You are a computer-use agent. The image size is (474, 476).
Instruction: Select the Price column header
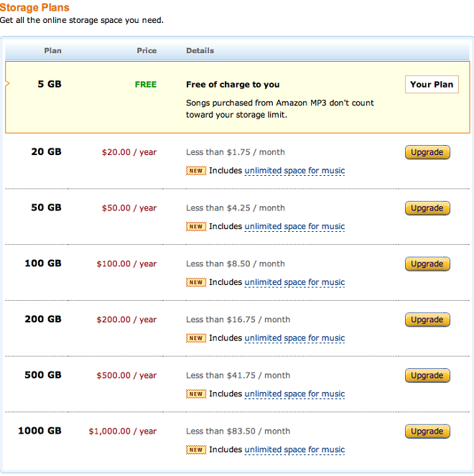(147, 51)
